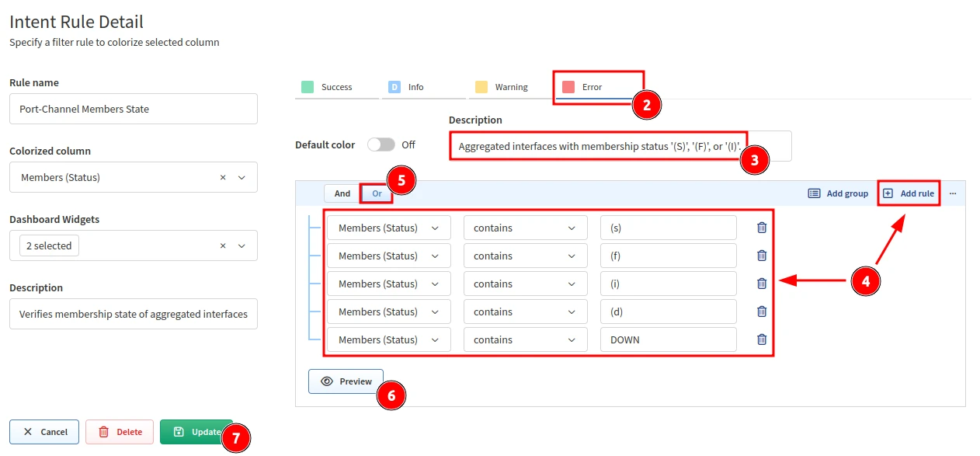Remove the '(i)' rule via trash icon

tap(762, 284)
